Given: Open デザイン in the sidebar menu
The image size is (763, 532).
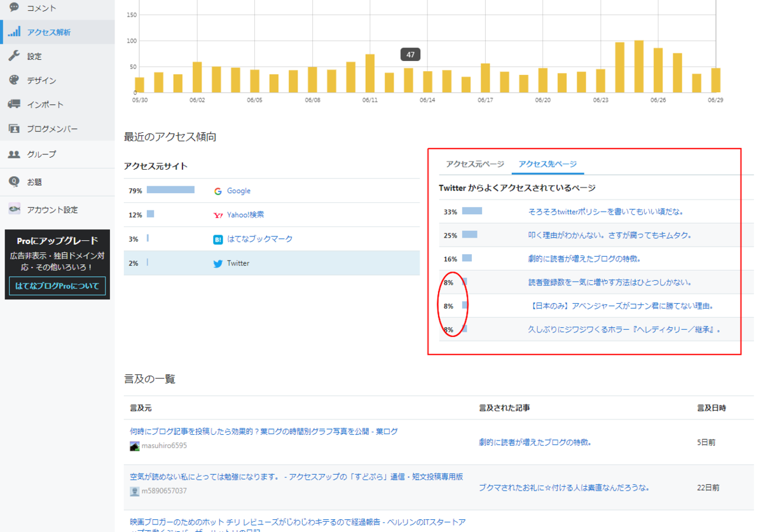Looking at the screenshot, I should click(x=41, y=80).
